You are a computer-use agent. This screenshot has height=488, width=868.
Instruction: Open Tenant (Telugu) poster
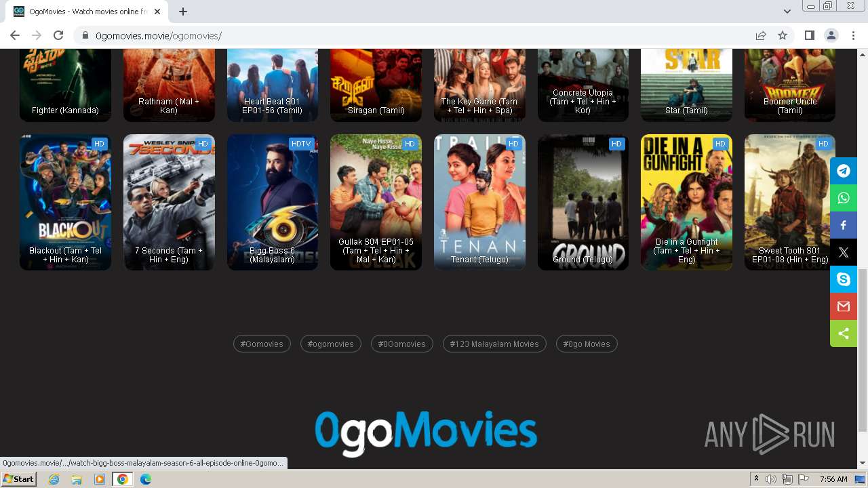point(479,202)
